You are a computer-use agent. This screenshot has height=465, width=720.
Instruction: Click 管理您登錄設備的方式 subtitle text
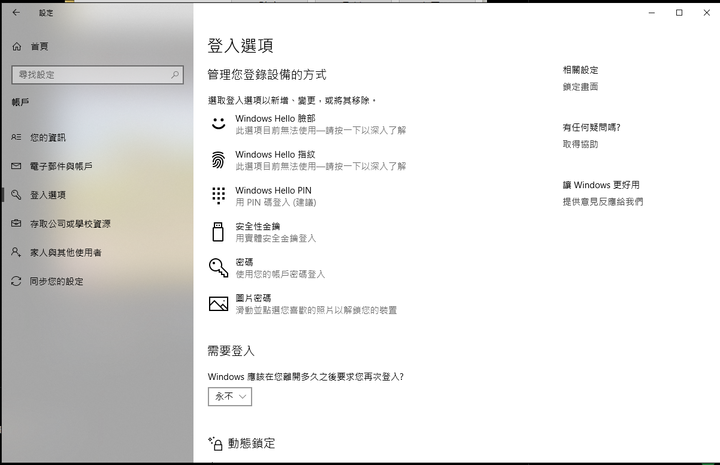click(267, 74)
